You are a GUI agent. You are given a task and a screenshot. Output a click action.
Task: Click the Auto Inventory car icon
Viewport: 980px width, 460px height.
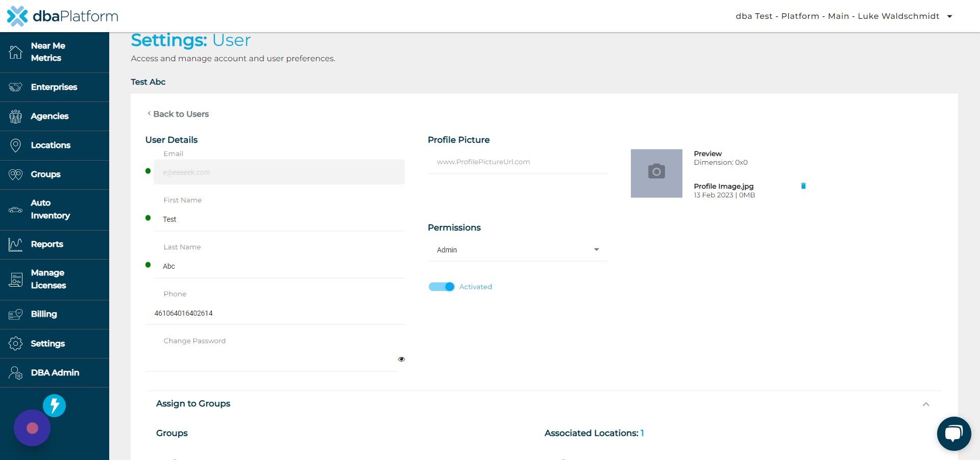pyautogui.click(x=15, y=210)
